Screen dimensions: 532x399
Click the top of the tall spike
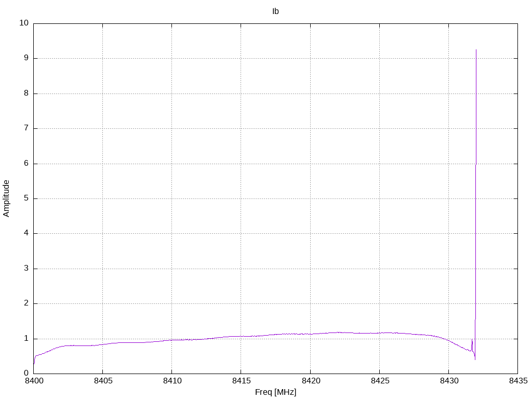(476, 50)
